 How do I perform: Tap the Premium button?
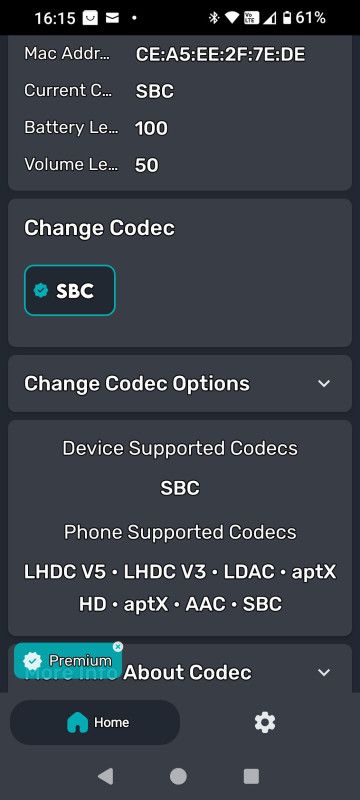[x=68, y=661]
